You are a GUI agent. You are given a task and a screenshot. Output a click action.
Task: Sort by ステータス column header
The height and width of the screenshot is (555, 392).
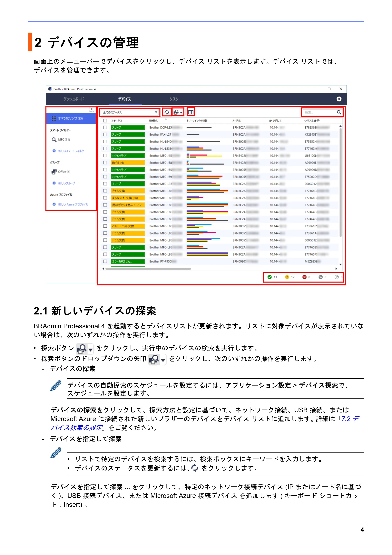[116, 121]
